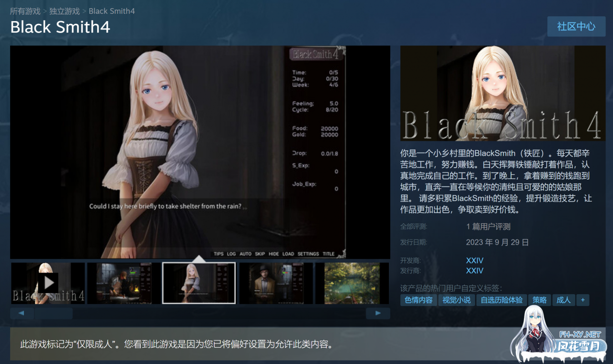Click TITLE in the screenshot menu bar
Viewport: 613px width, 364px height.
tap(329, 254)
